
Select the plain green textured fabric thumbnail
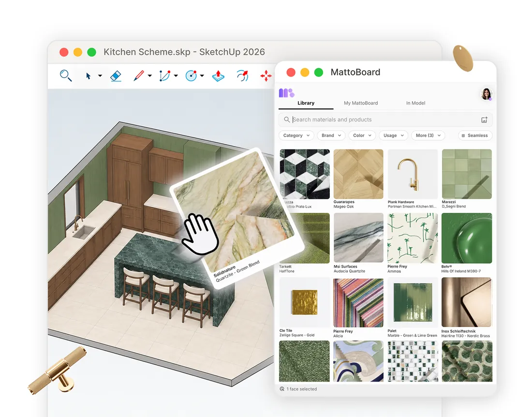pos(304,361)
